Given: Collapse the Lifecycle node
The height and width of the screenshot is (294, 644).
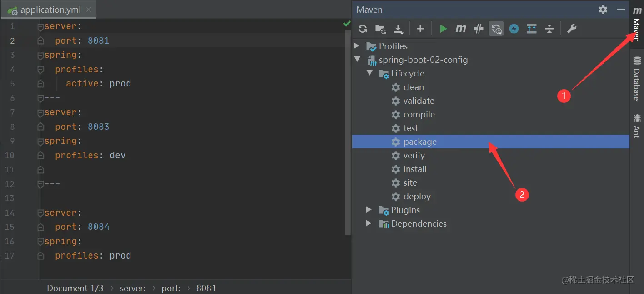Looking at the screenshot, I should (x=369, y=73).
